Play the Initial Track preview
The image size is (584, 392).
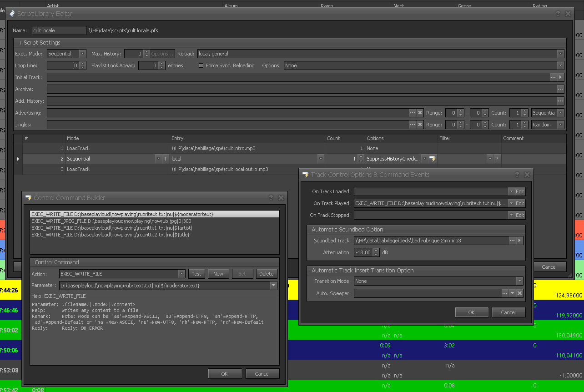pyautogui.click(x=560, y=77)
